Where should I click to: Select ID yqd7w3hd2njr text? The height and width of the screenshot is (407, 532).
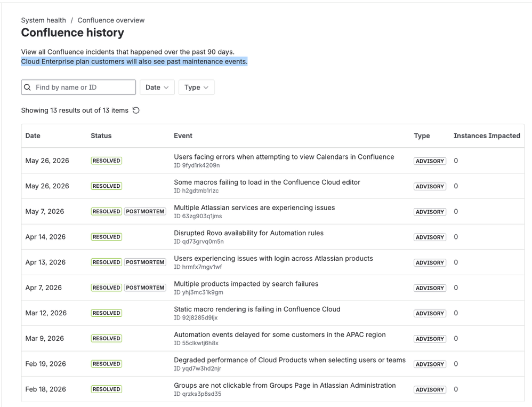(x=197, y=369)
